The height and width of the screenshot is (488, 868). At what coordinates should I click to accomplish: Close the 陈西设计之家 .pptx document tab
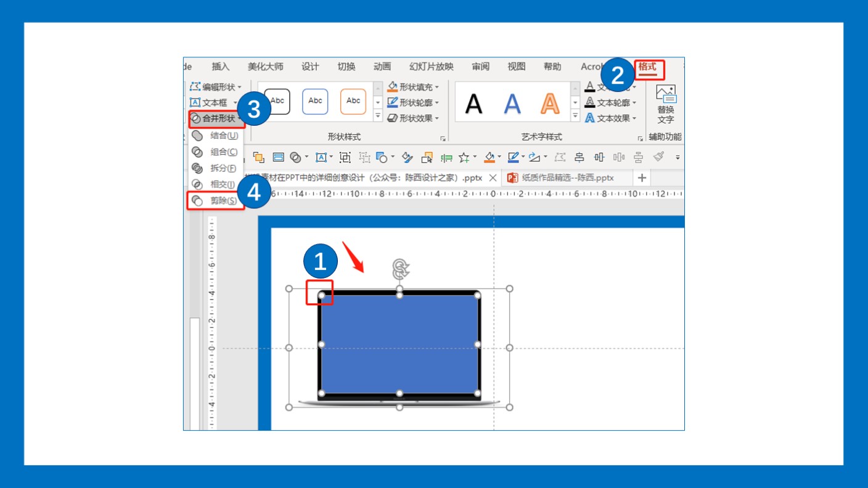coord(493,178)
